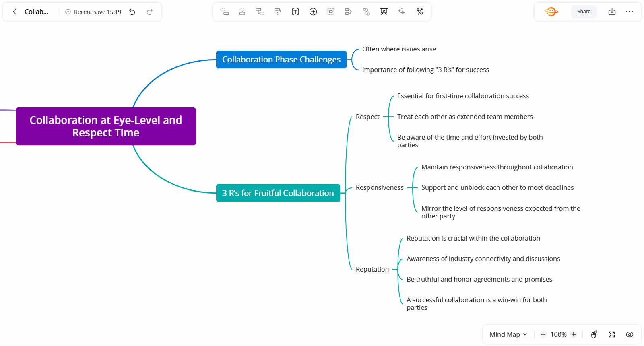Click the Share button

pyautogui.click(x=584, y=12)
